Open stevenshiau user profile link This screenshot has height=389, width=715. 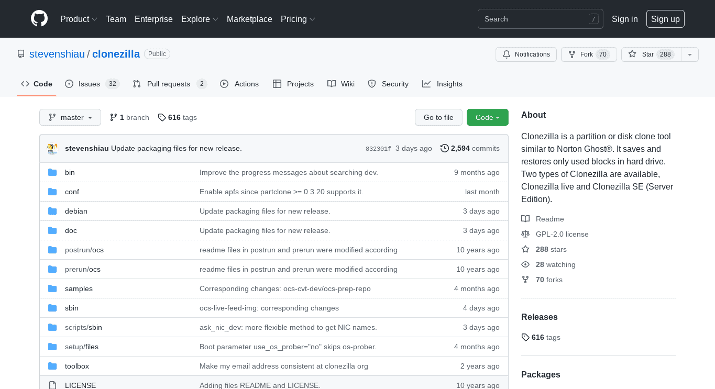pos(57,54)
